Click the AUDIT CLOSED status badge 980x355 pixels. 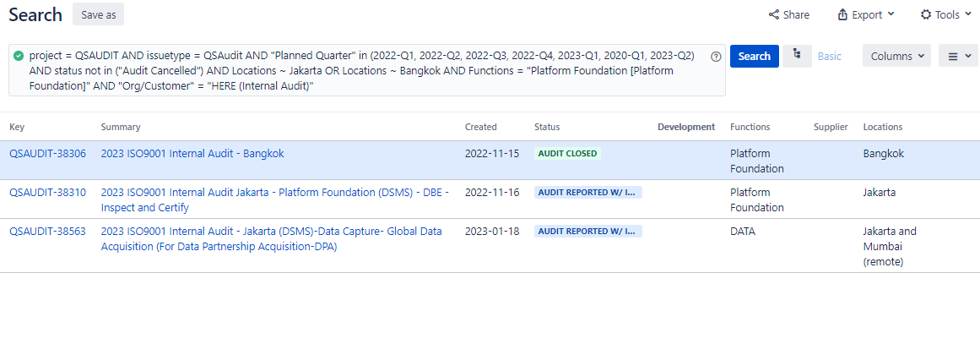click(x=567, y=153)
